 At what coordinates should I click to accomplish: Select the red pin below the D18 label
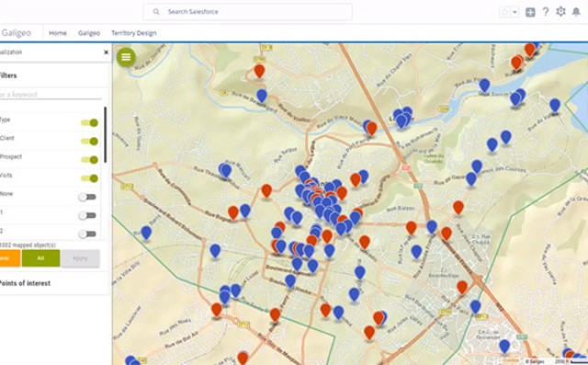(259, 71)
